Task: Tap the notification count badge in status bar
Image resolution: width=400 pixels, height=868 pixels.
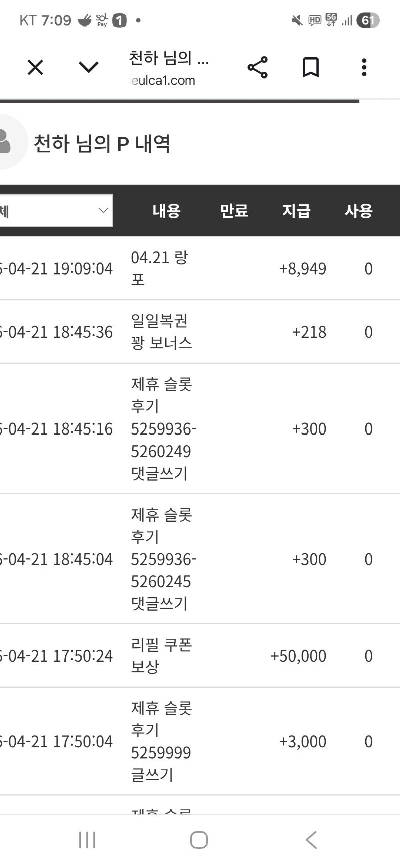Action: click(120, 21)
